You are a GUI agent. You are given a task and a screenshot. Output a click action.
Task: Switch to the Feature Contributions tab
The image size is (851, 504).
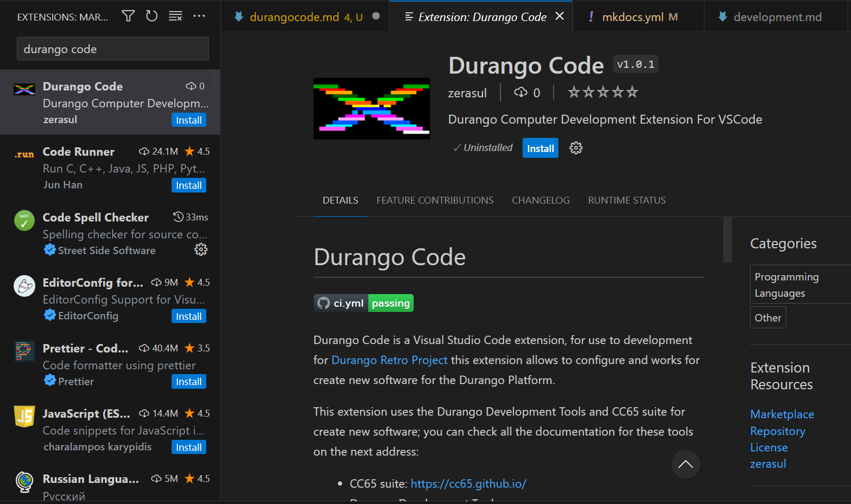[435, 200]
